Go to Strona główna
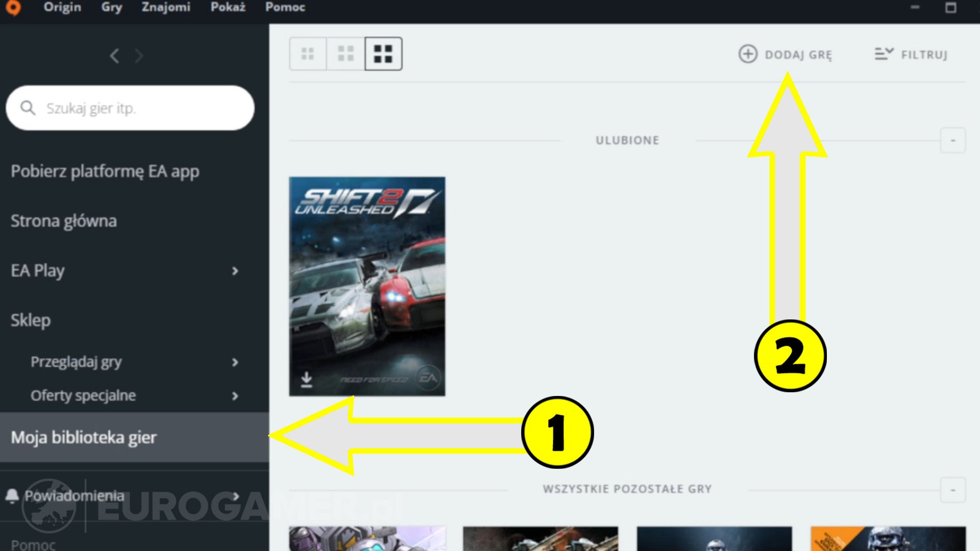Screen dimensions: 980x551 [64, 221]
